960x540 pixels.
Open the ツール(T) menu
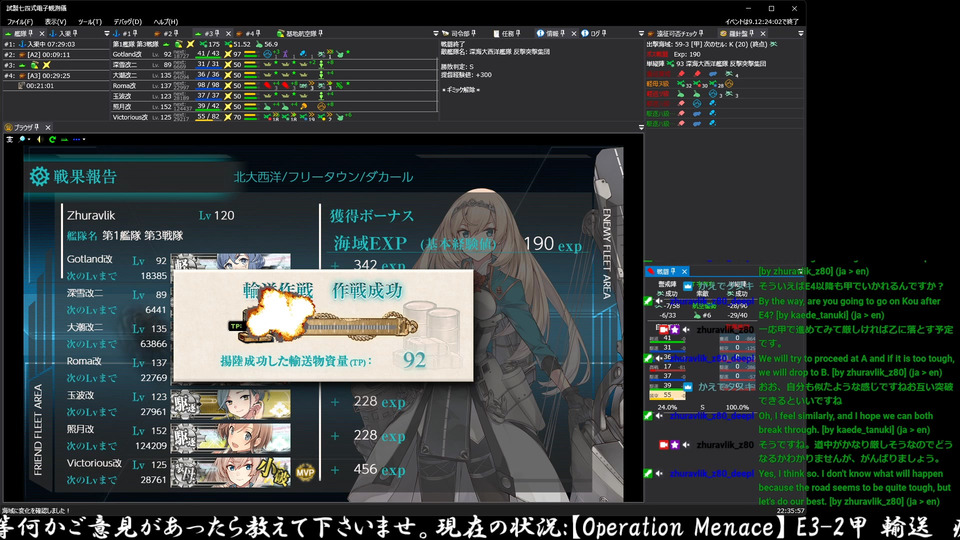pos(89,21)
